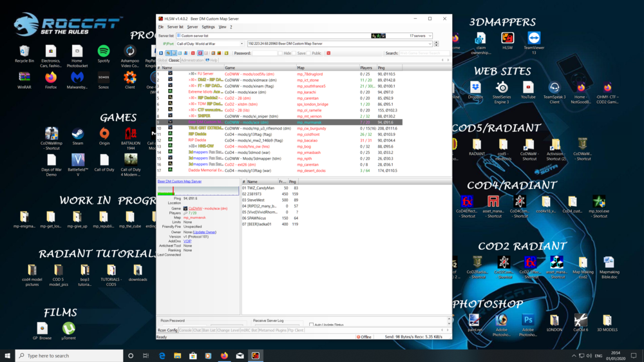644x362 pixels.
Task: Click the HLSW icon in the taskbar
Action: coord(256,356)
